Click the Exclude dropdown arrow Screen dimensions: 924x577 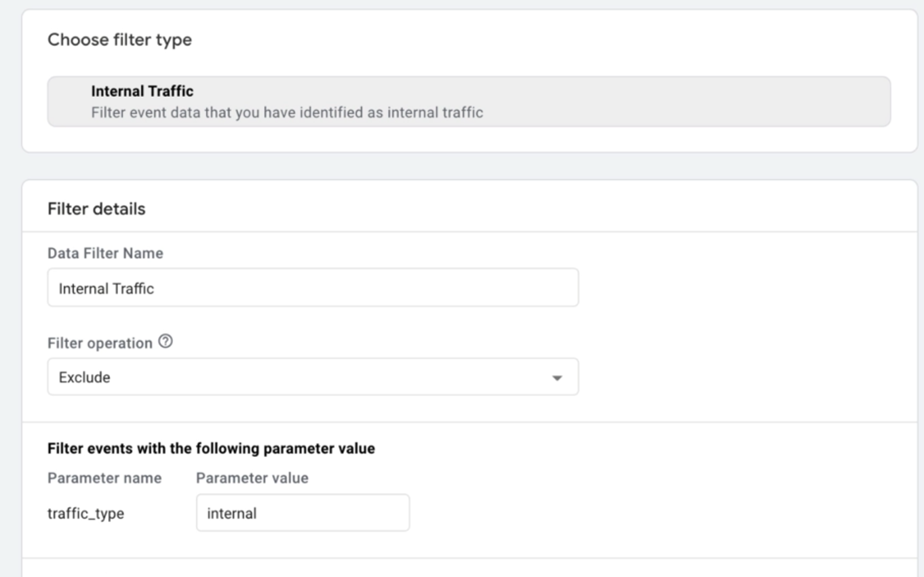point(557,378)
